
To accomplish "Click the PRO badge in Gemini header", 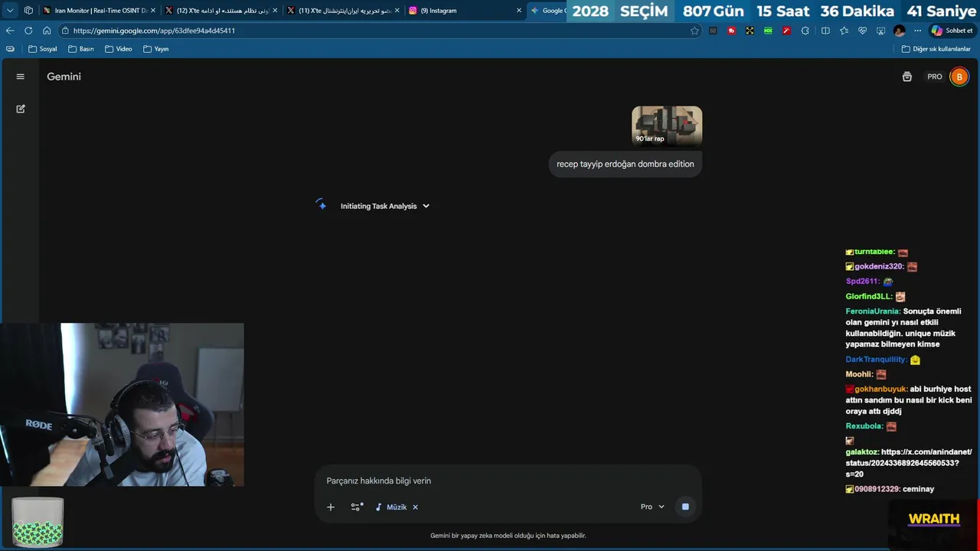I will [935, 77].
